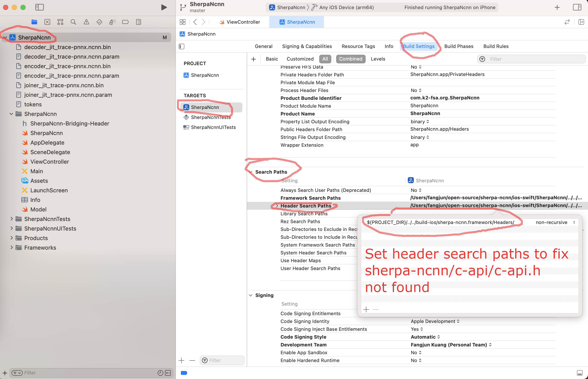
Task: Switch to the Resource Tags tab
Action: click(x=358, y=46)
